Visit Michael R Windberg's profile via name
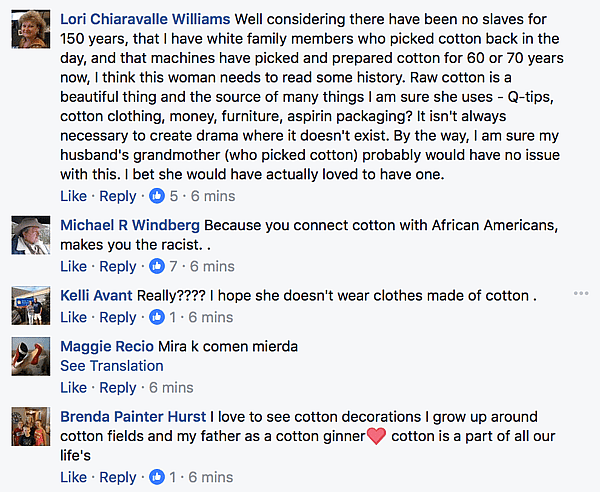The image size is (600, 492). click(130, 225)
